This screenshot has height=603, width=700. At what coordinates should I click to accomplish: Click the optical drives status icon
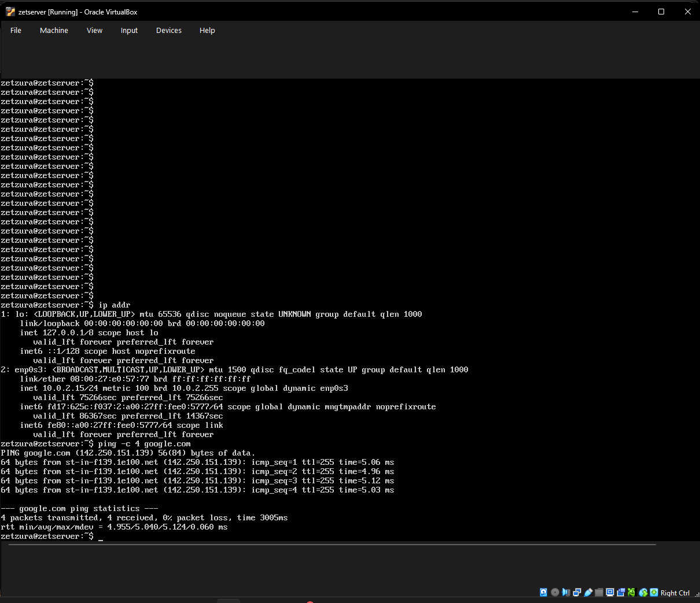point(555,592)
